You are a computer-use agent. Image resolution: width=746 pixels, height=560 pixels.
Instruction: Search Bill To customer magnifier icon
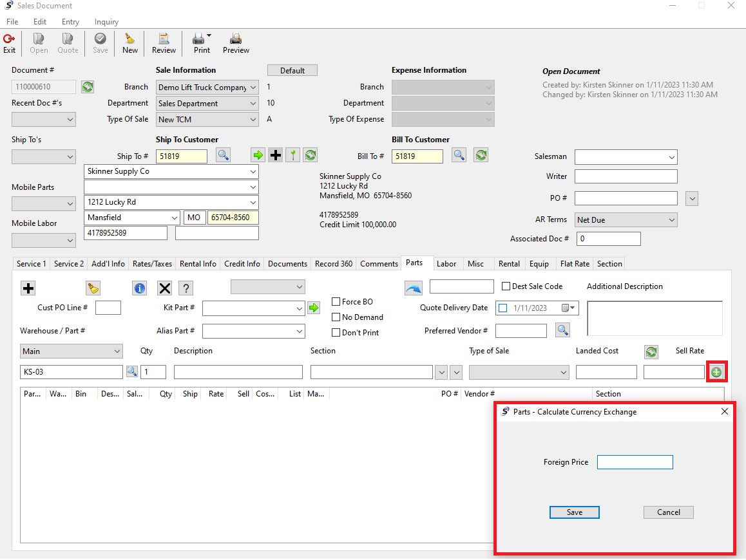459,155
